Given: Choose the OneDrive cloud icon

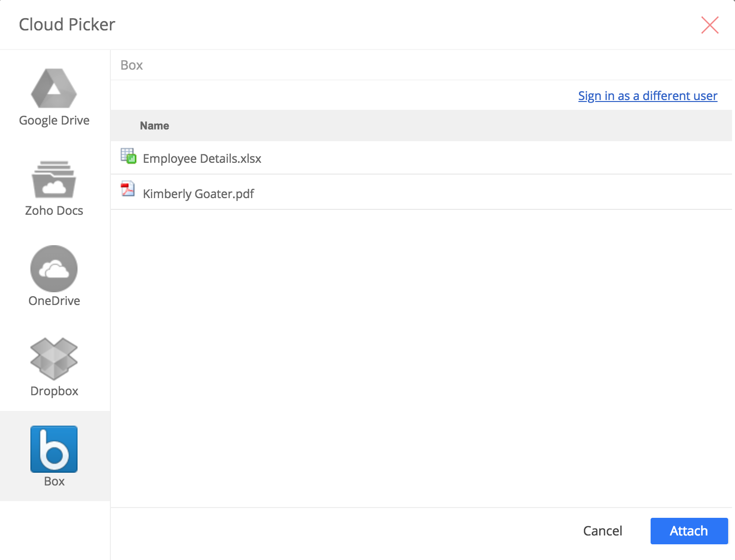Looking at the screenshot, I should tap(54, 269).
